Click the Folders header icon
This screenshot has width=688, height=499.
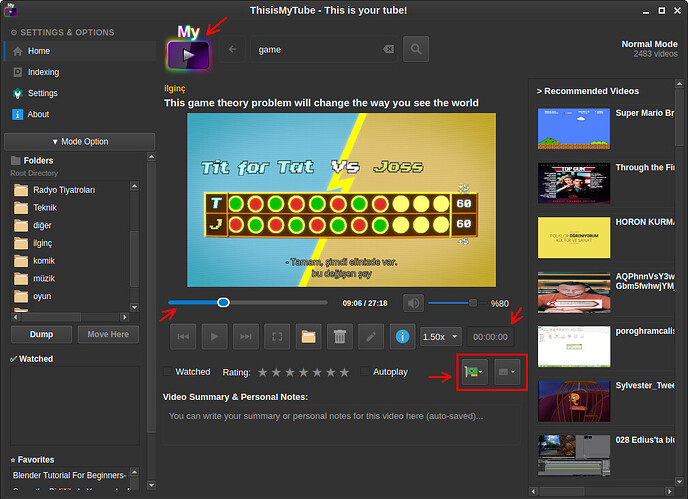click(16, 160)
